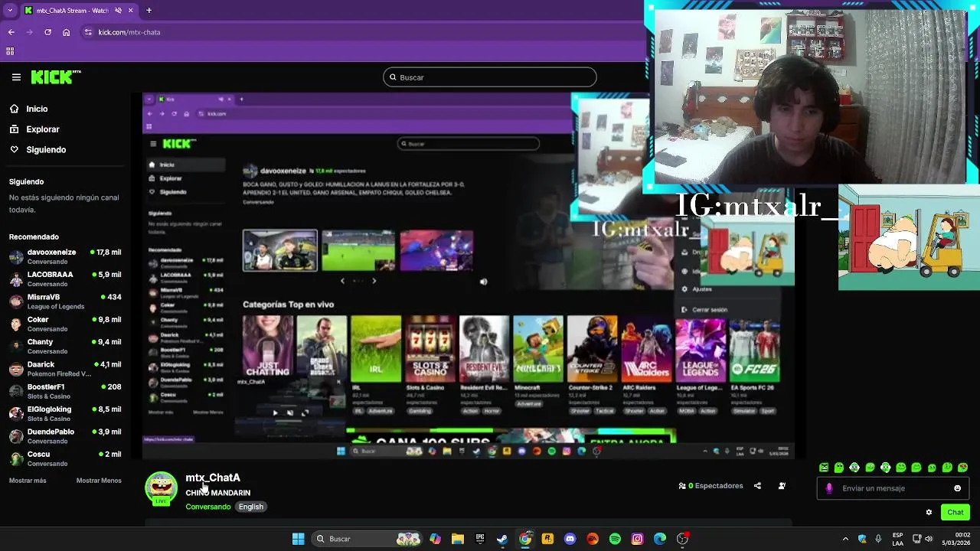Open the emoji picker in chat box

957,488
